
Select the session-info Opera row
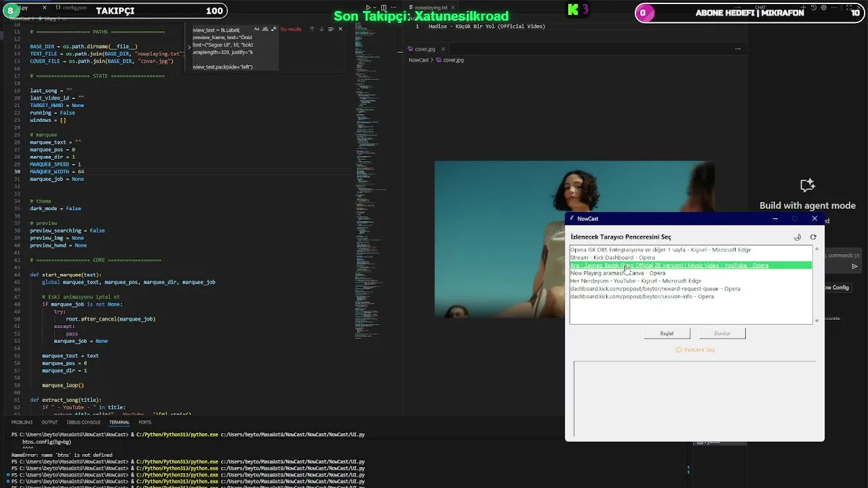point(690,296)
